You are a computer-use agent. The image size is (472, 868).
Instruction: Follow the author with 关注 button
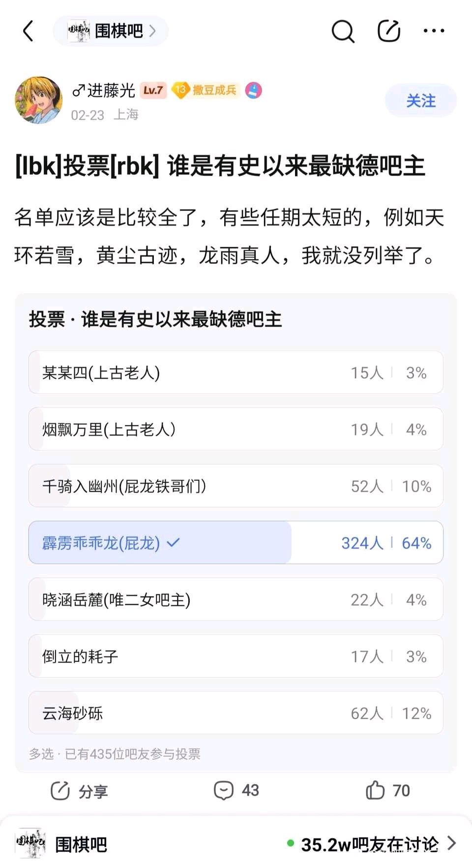pos(420,101)
